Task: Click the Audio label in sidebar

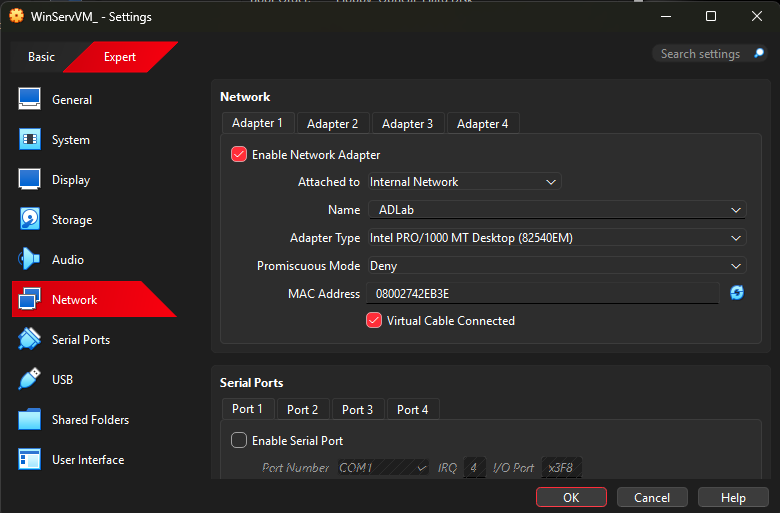Action: coord(68,260)
